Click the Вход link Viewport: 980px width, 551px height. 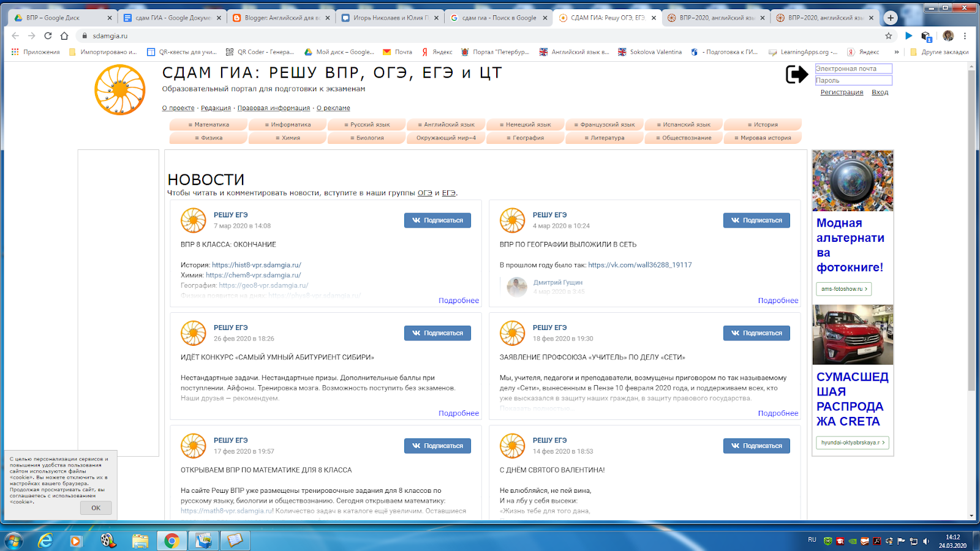coord(880,92)
